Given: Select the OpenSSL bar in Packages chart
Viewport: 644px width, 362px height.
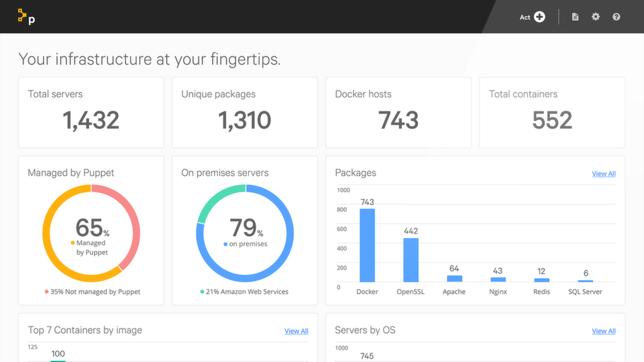Looking at the screenshot, I should (411, 260).
